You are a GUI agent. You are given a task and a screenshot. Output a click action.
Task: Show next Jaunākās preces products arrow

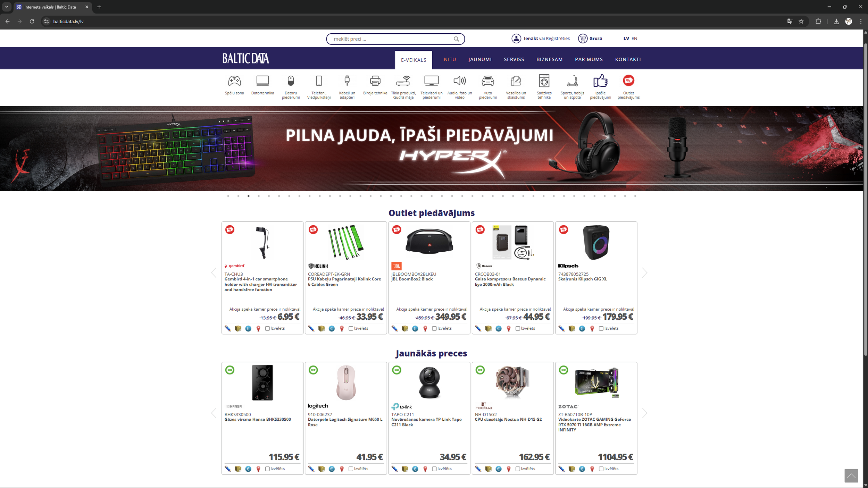(x=645, y=413)
